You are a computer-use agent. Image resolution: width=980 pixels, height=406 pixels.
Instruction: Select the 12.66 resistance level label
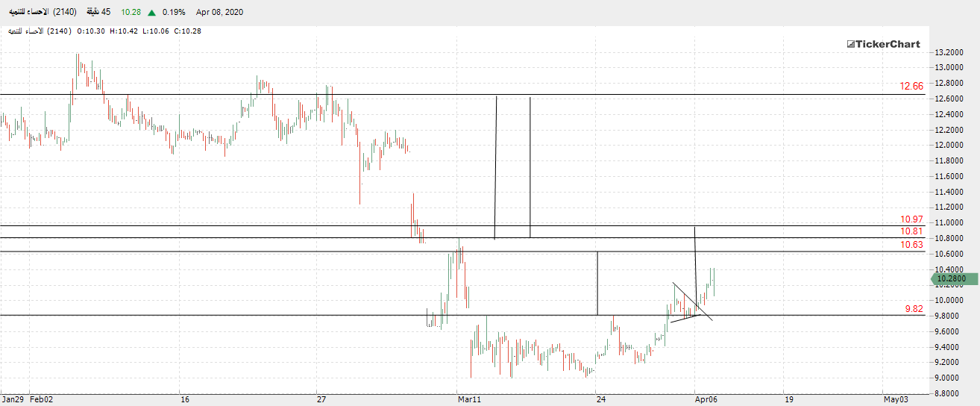[x=911, y=87]
